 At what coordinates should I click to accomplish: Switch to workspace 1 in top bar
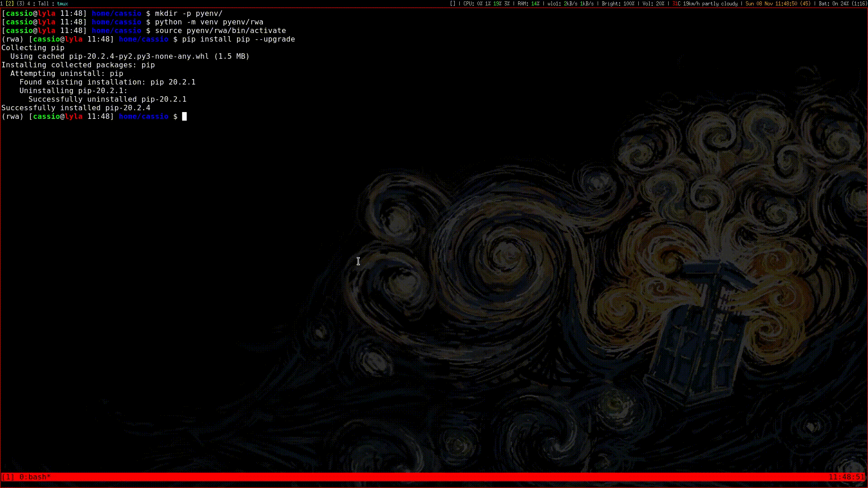point(2,4)
